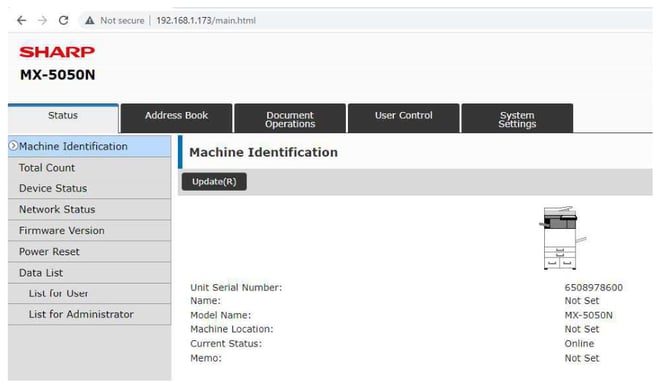This screenshot has width=659, height=387.
Task: Click the Machine Identification page heading
Action: (x=264, y=152)
